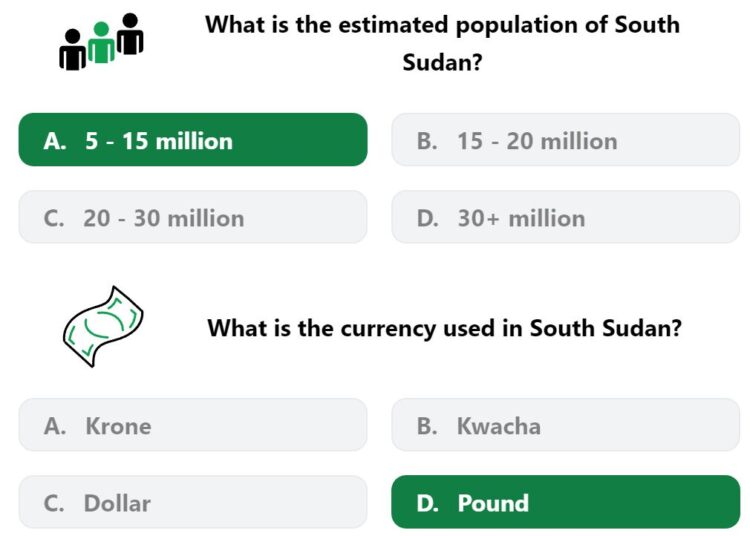Click the letter B beside Kwacha
Image resolution: width=750 pixels, height=536 pixels.
(x=427, y=426)
